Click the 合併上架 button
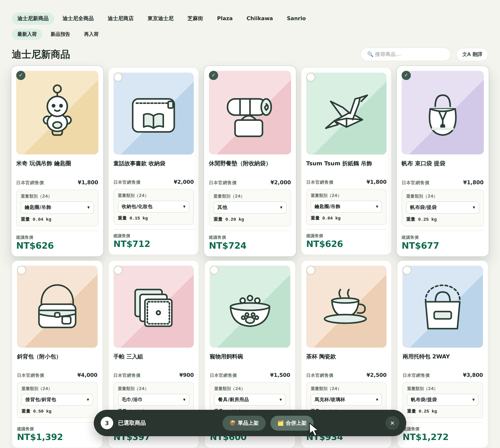Viewport: 500px width, 448px height. 292,423
